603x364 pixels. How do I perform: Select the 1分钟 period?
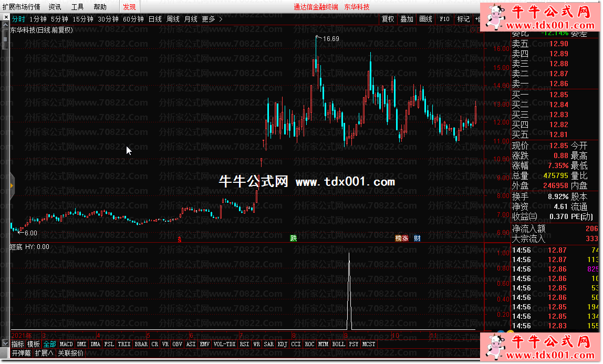coord(38,19)
